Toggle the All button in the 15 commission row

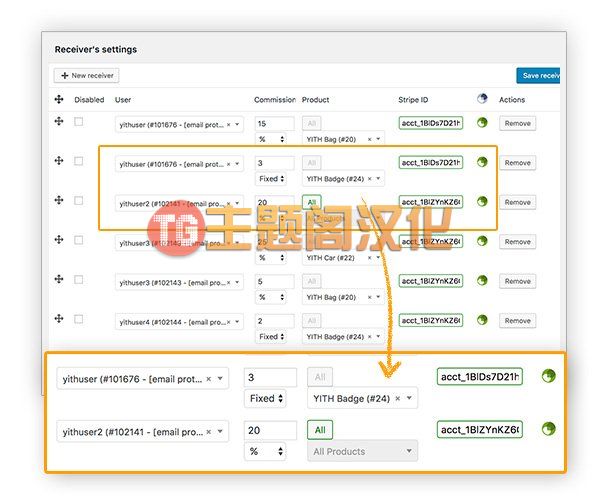click(x=312, y=123)
